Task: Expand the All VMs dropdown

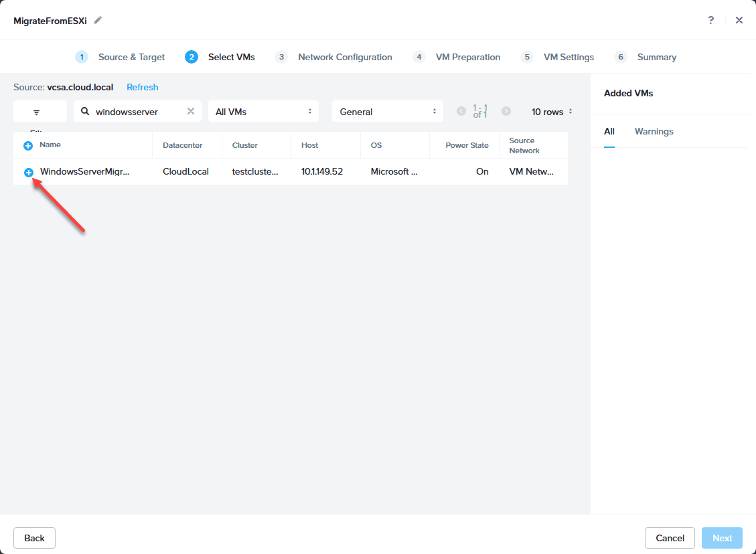Action: (x=263, y=111)
